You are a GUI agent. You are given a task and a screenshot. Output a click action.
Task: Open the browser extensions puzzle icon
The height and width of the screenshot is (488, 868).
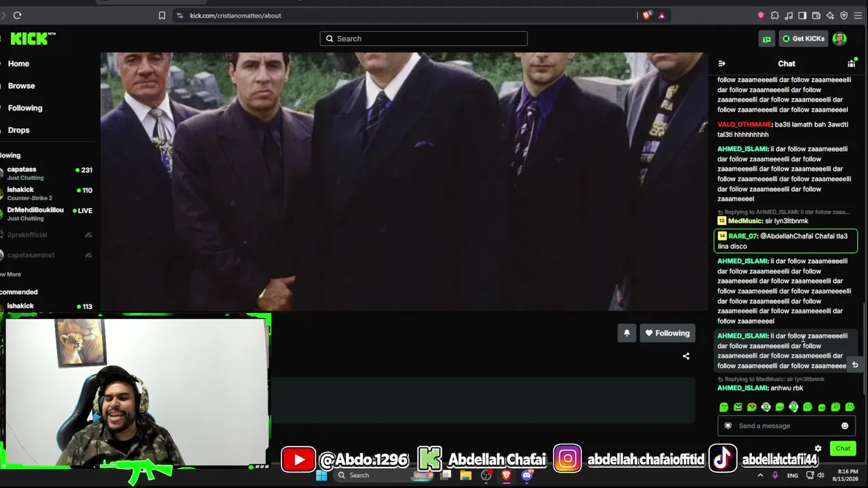coord(775,16)
